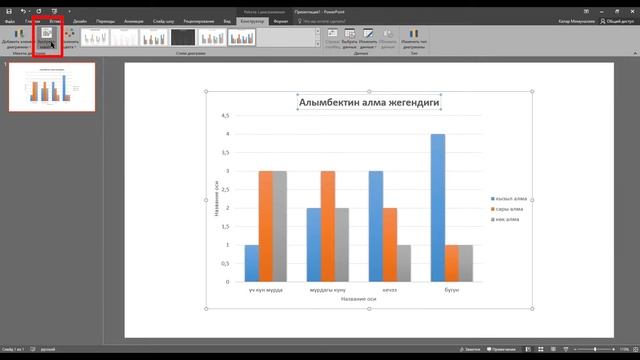
Task: Select the көк алма legend entry
Action: coord(505,219)
